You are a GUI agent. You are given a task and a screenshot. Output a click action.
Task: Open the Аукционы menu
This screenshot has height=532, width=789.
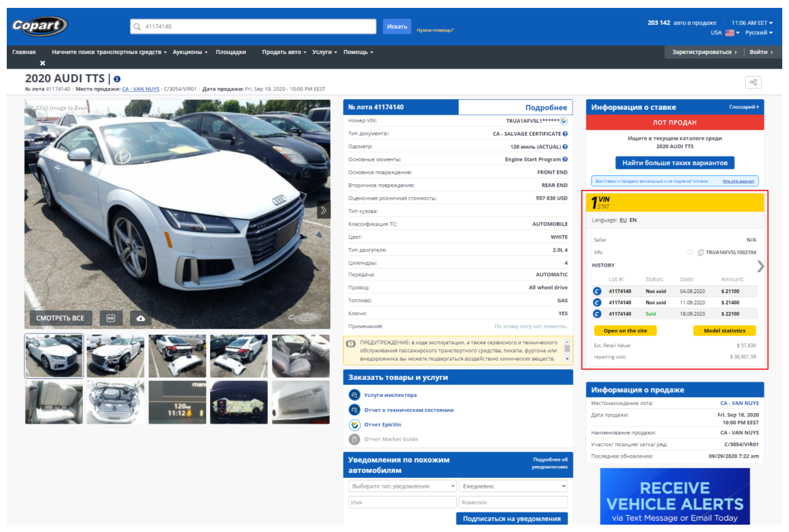190,52
